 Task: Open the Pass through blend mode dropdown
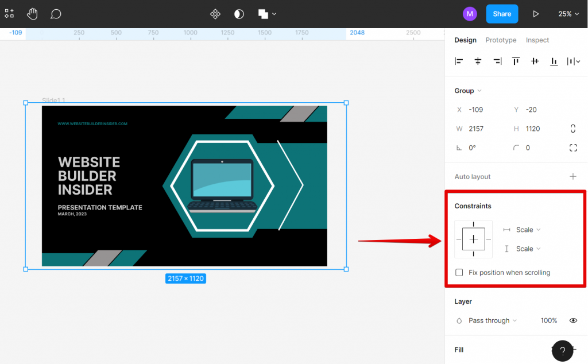coord(489,320)
